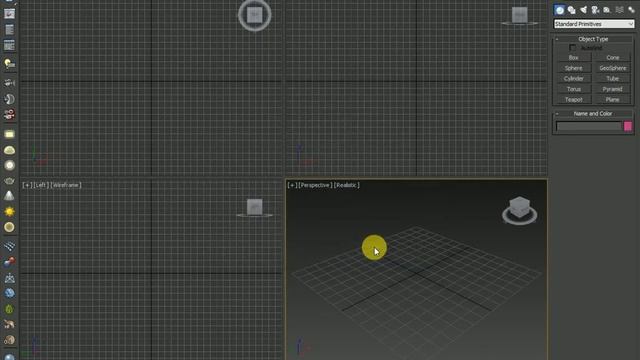Select the Systems category icon
Viewport: 640px width, 360px height.
pyautogui.click(x=631, y=10)
